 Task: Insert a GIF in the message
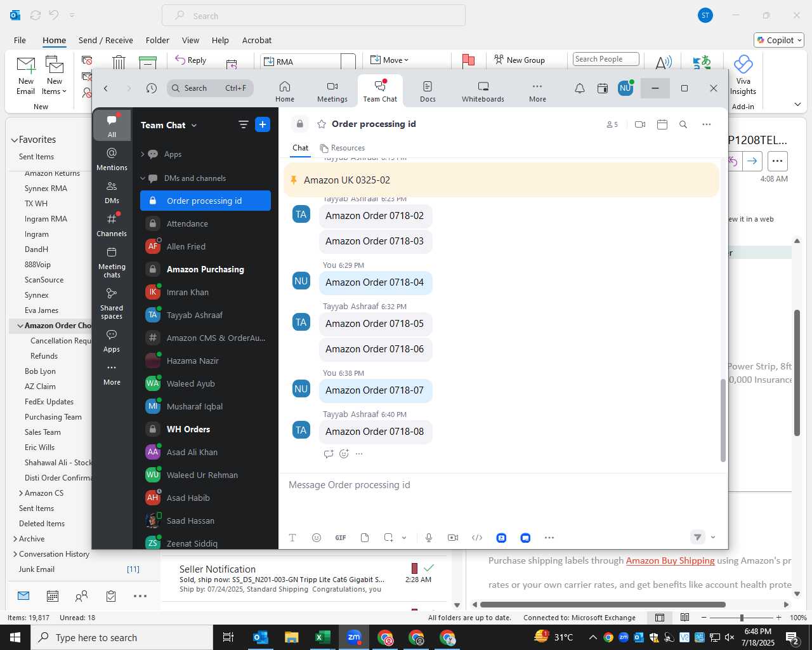[341, 538]
